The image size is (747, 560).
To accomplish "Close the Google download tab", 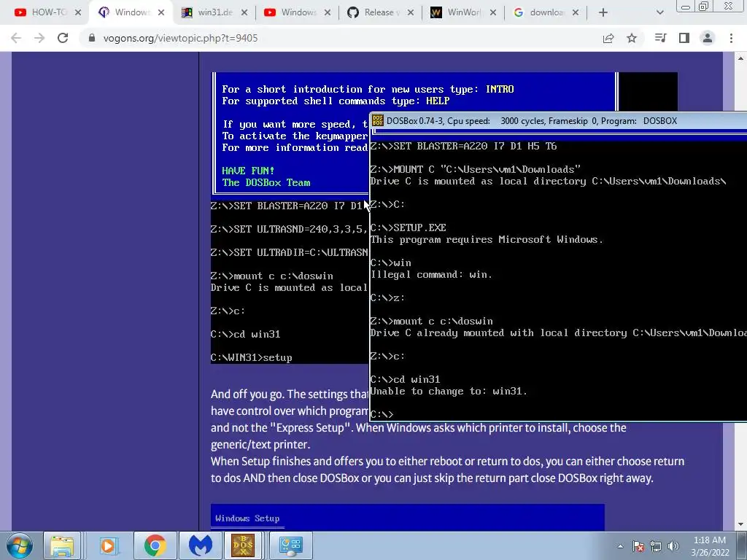I will 576,12.
